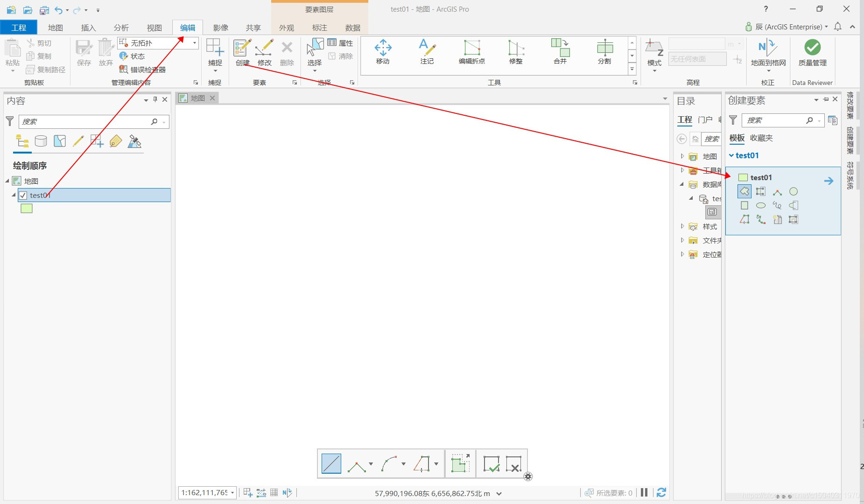Click the Line segment tool on construction toolbar
Screen dimensions: 864x504
click(331, 463)
